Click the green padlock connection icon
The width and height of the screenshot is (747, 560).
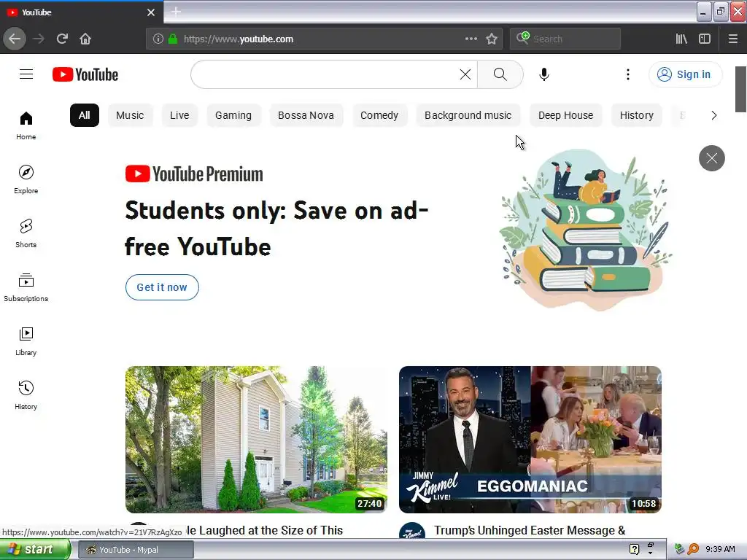(173, 39)
